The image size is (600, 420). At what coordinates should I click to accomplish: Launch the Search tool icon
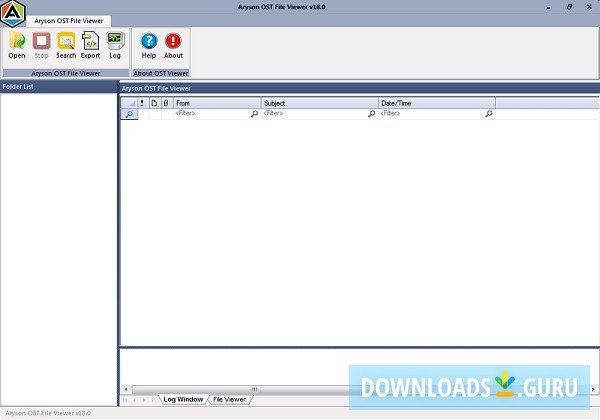tap(66, 45)
